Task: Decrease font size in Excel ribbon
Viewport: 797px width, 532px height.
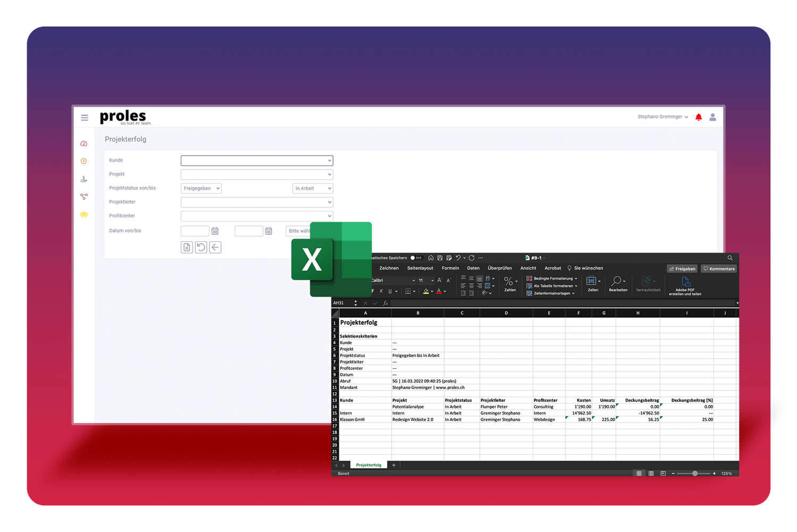Action: (449, 280)
